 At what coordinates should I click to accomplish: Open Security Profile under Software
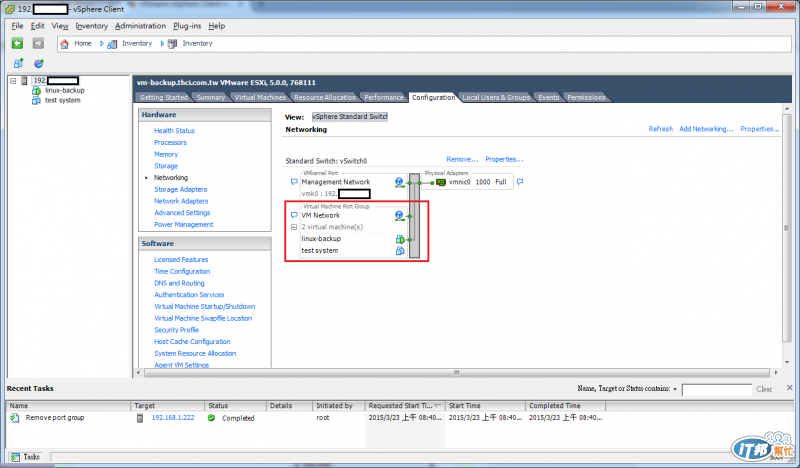(177, 330)
